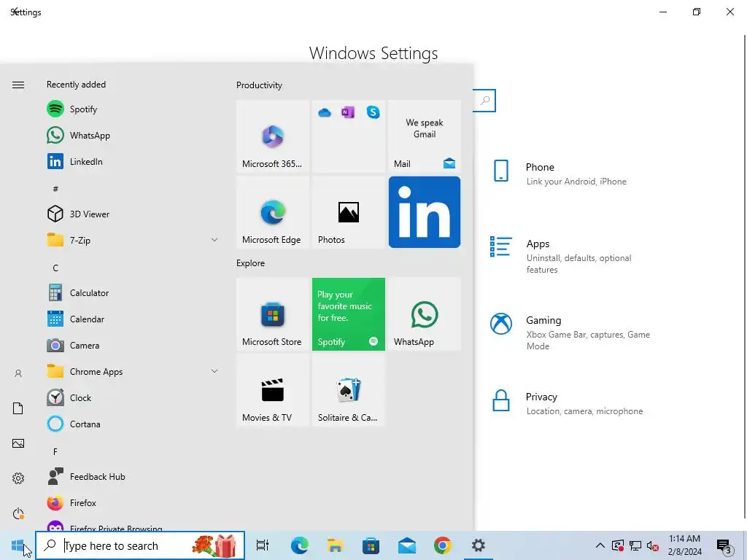
Task: Click the Windows Start button
Action: click(x=18, y=545)
